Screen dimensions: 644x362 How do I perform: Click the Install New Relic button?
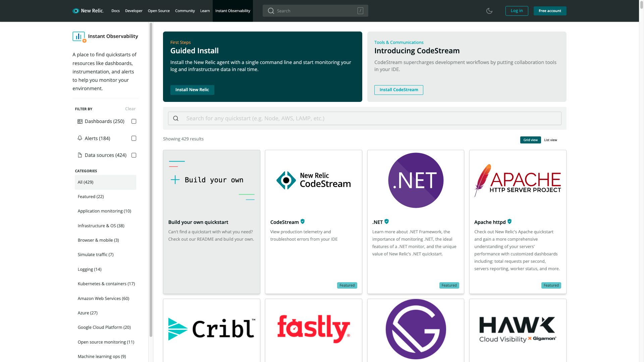tap(192, 90)
